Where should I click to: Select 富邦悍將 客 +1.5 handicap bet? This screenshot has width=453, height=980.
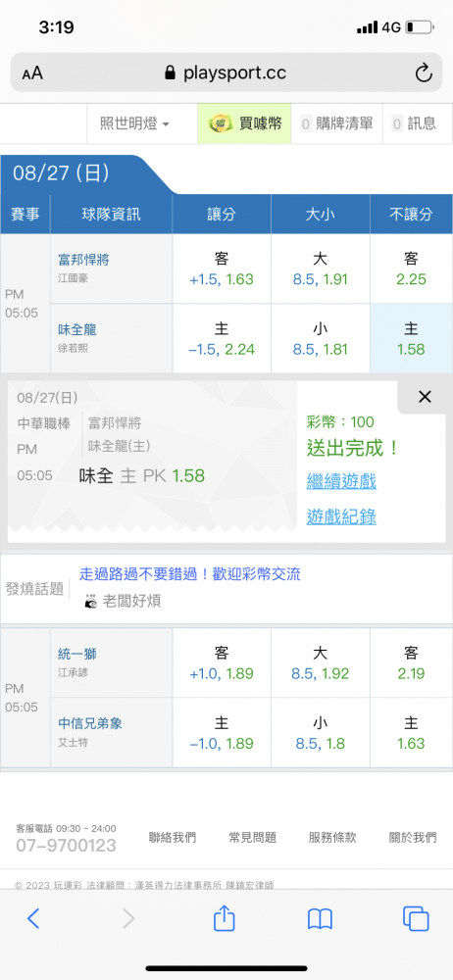pyautogui.click(x=222, y=269)
